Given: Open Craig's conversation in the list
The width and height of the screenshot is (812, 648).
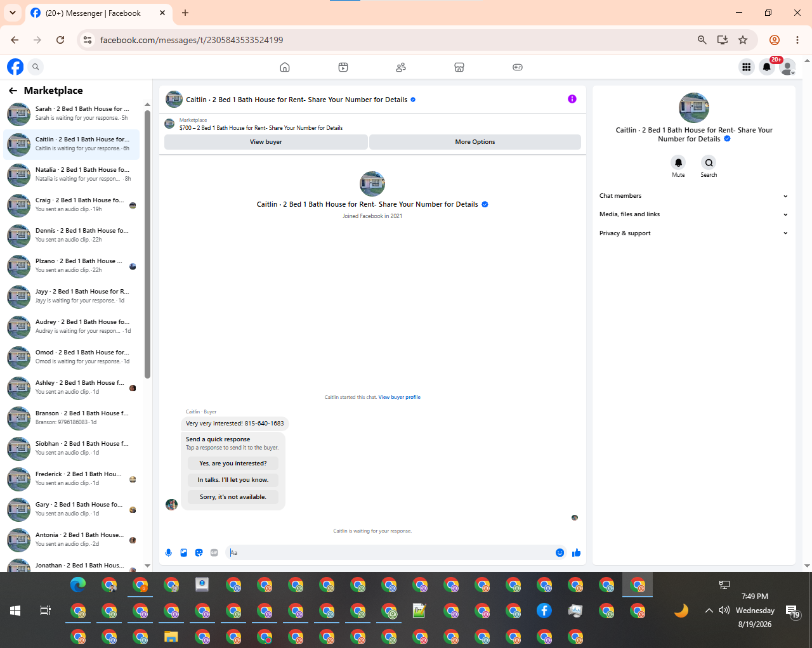Looking at the screenshot, I should point(72,205).
